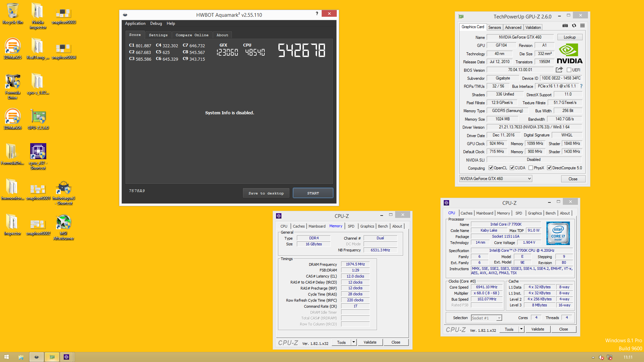Open the Recycle Bin desktop icon

[x=13, y=14]
